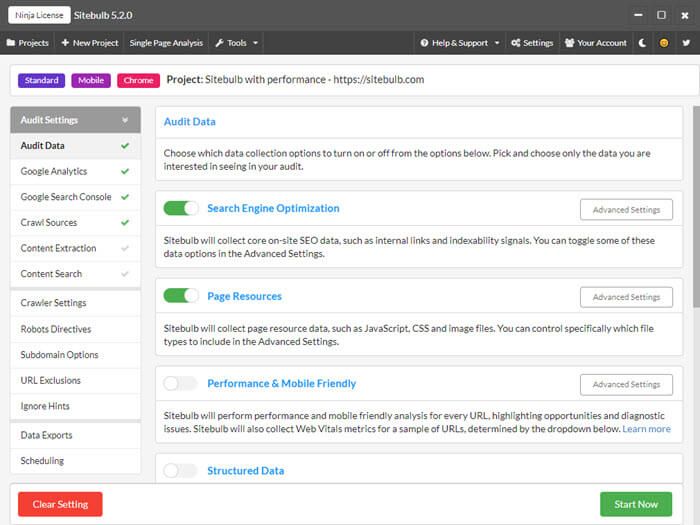Viewport: 700px width, 525px height.
Task: Open Robots Directives
Action: (75, 329)
